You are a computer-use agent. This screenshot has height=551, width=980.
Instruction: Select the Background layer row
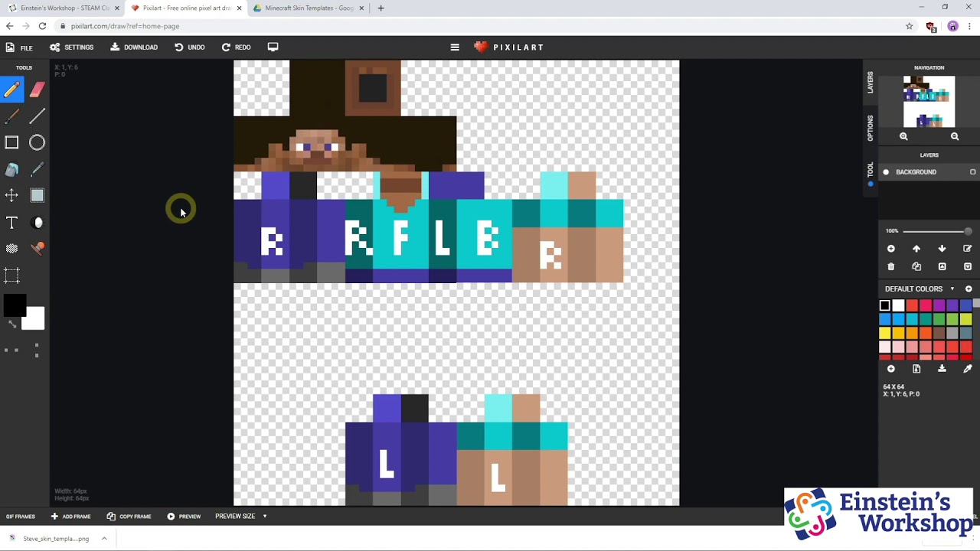tap(929, 172)
